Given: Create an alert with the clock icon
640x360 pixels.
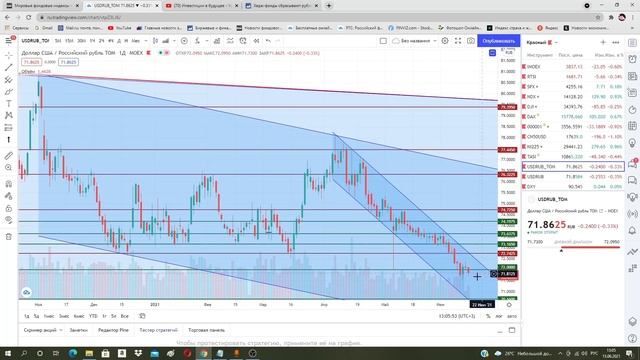Looking at the screenshot, I should coord(243,41).
